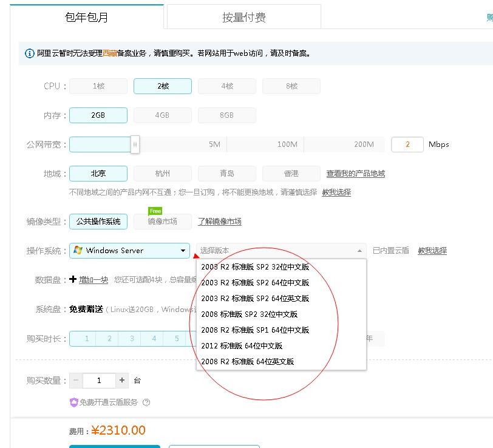
Task: Switch to the 按量付费 tab
Action: 244,17
